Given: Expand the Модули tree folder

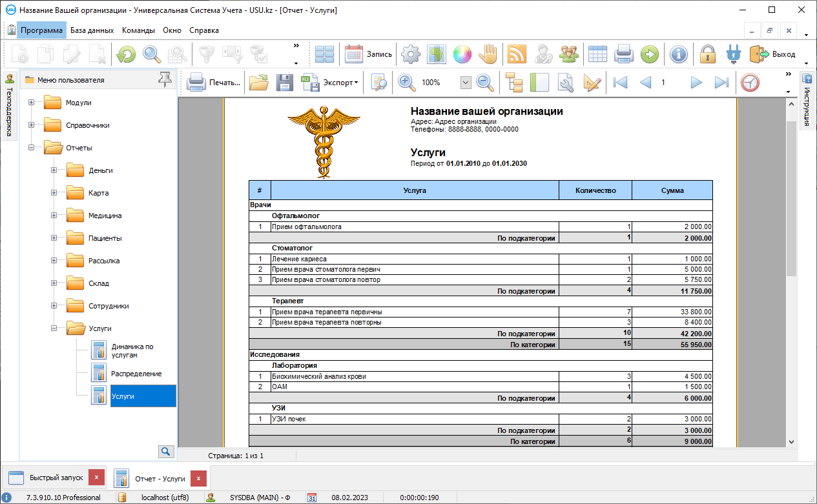Looking at the screenshot, I should 32,103.
